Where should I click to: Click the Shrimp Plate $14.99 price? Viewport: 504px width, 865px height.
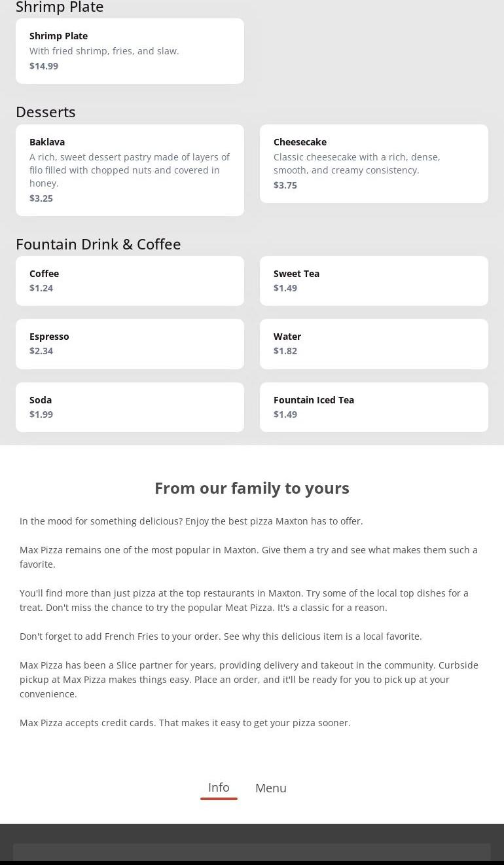click(x=44, y=66)
